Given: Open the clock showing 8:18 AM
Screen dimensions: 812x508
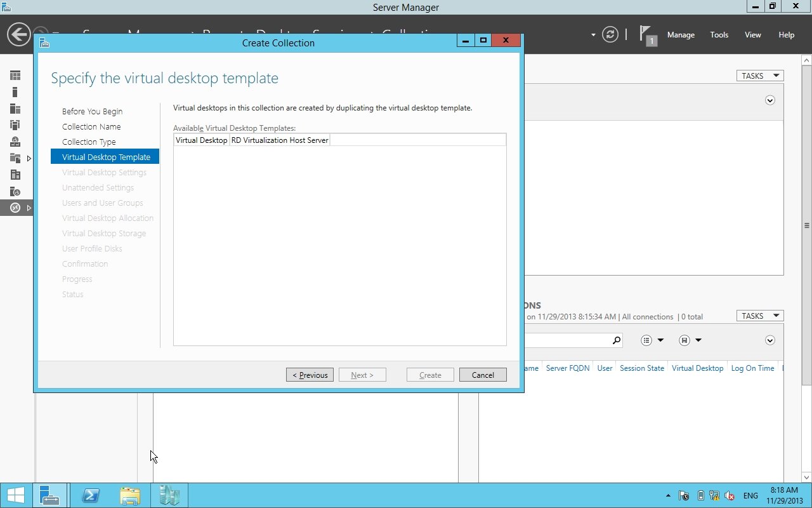Looking at the screenshot, I should (x=784, y=495).
